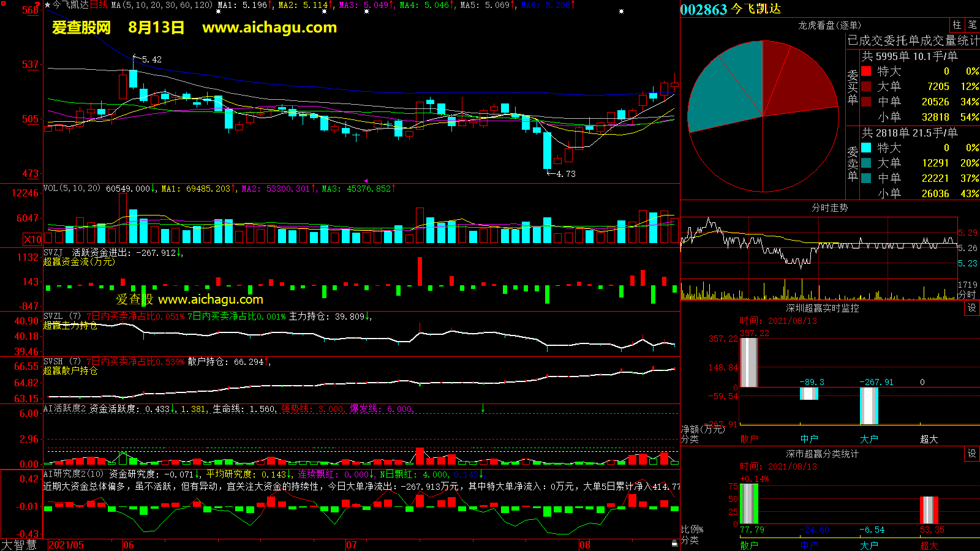Switch Dragon-Tiger view to 笔 tick mode
The image size is (980, 551).
(x=972, y=25)
